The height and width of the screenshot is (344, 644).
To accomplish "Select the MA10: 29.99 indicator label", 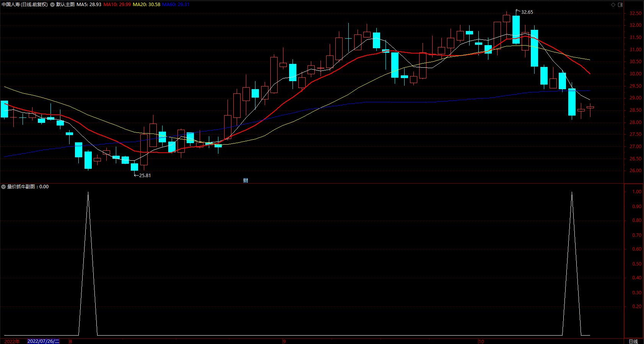I will tap(117, 5).
